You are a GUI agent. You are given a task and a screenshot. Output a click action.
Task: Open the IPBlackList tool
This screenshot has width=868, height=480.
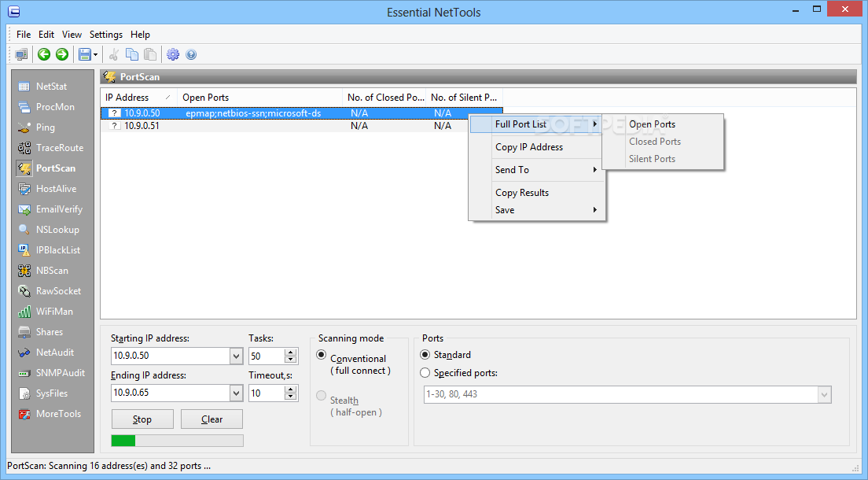(x=50, y=250)
